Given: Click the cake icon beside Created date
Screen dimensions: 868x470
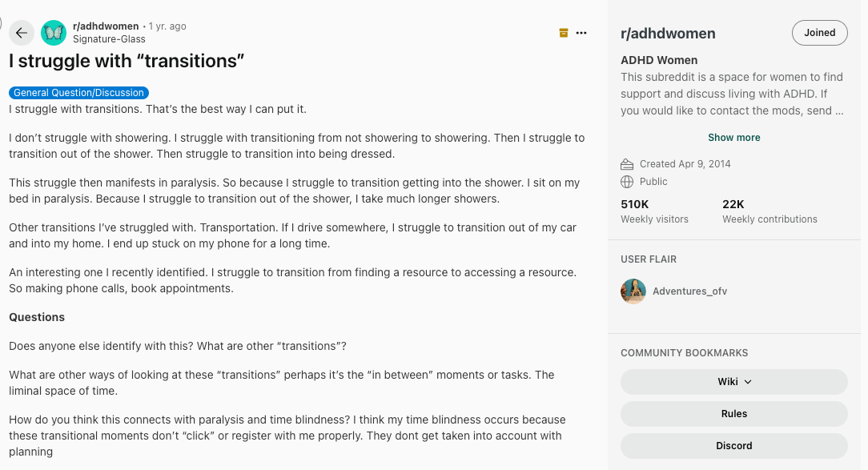Looking at the screenshot, I should (x=626, y=163).
